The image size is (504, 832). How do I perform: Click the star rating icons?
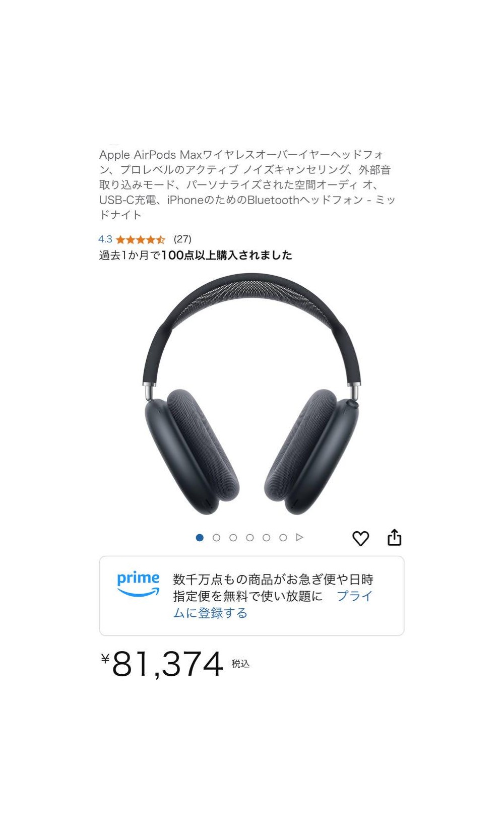click(141, 239)
